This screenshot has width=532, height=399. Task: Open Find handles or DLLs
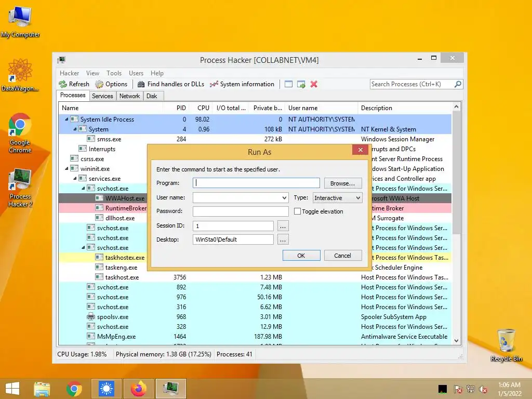[171, 84]
